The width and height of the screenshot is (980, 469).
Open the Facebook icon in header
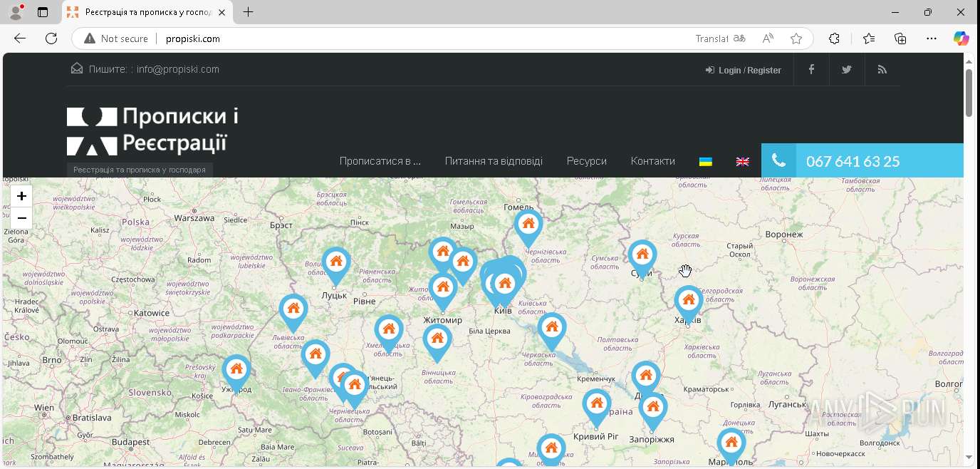point(811,69)
